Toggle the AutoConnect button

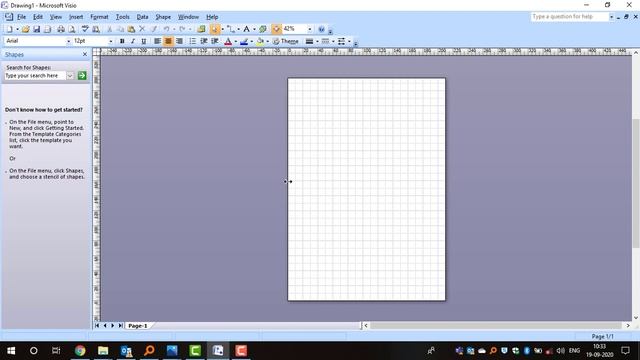[276, 29]
